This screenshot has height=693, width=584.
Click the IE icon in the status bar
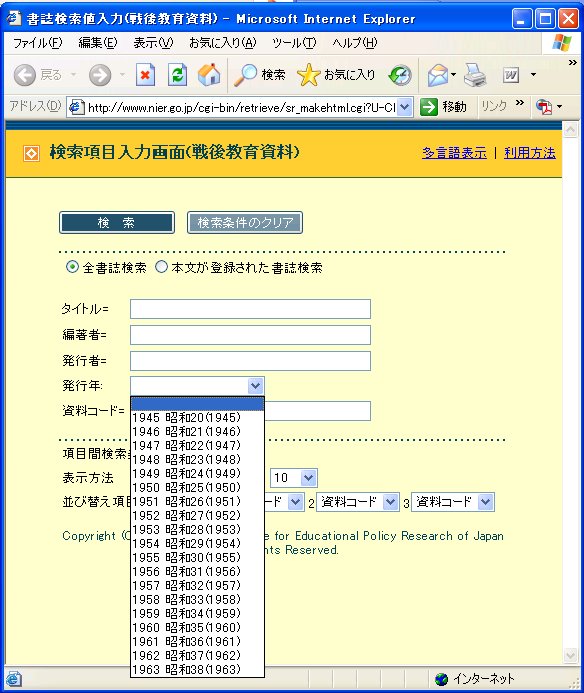pyautogui.click(x=13, y=678)
